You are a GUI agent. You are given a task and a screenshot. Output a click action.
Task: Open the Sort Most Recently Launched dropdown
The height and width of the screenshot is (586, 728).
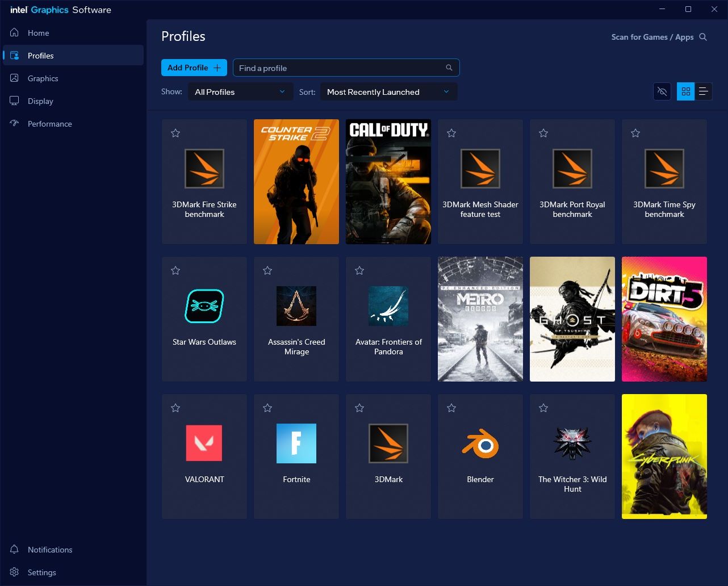388,92
